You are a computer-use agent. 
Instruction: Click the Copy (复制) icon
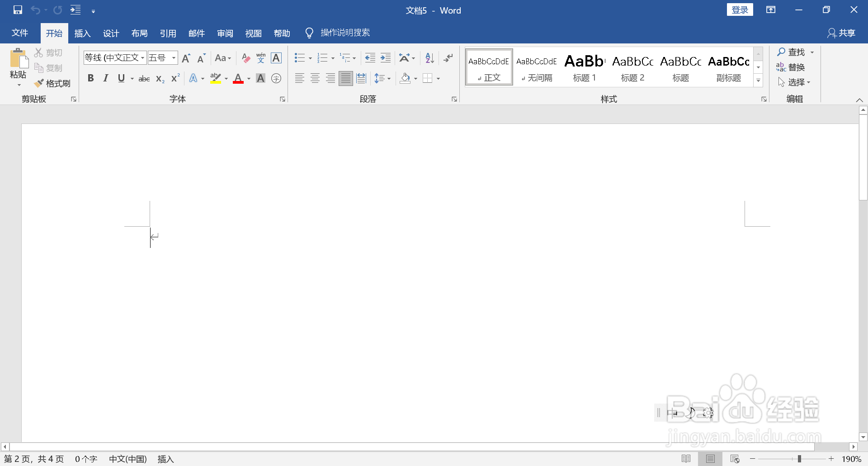(x=39, y=68)
